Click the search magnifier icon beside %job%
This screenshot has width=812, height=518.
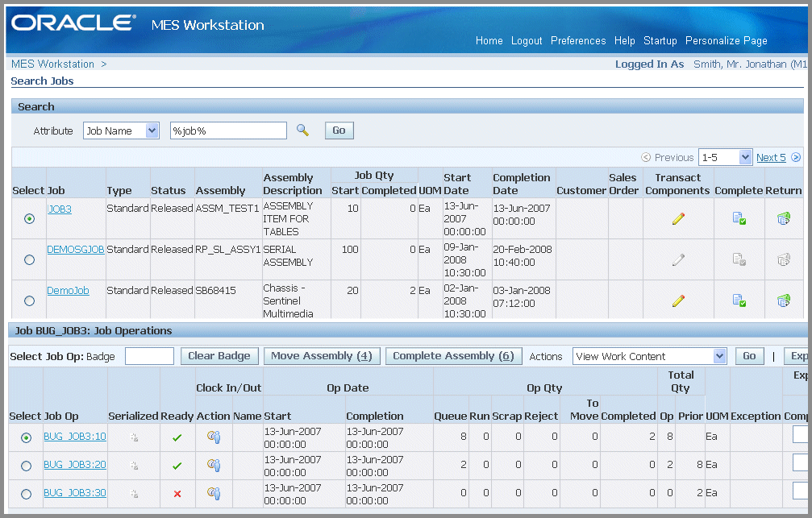pyautogui.click(x=302, y=131)
